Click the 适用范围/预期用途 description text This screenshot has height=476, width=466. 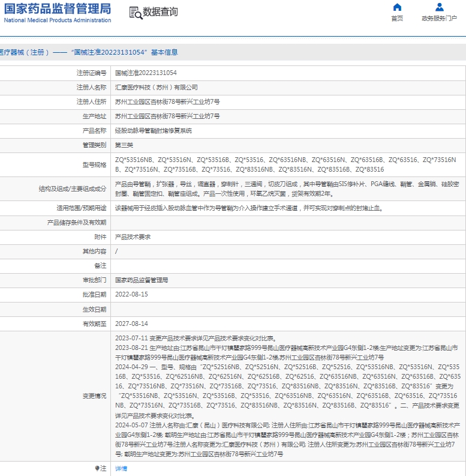pyautogui.click(x=249, y=208)
